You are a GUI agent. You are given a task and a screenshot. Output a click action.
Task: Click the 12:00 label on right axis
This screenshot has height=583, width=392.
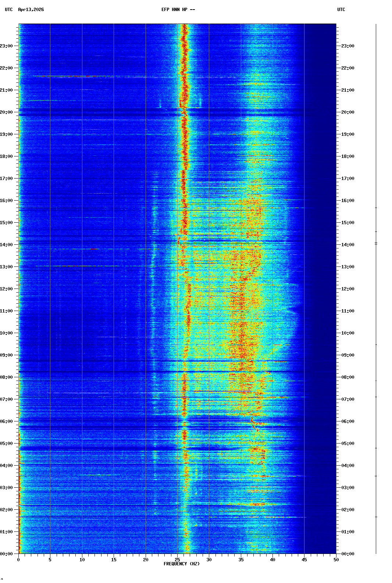(x=348, y=289)
